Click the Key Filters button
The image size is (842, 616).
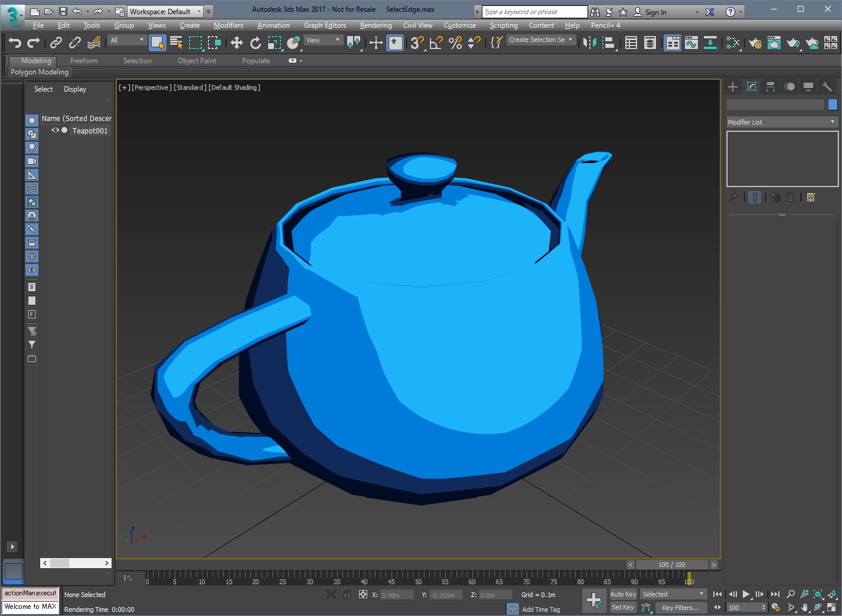point(680,608)
